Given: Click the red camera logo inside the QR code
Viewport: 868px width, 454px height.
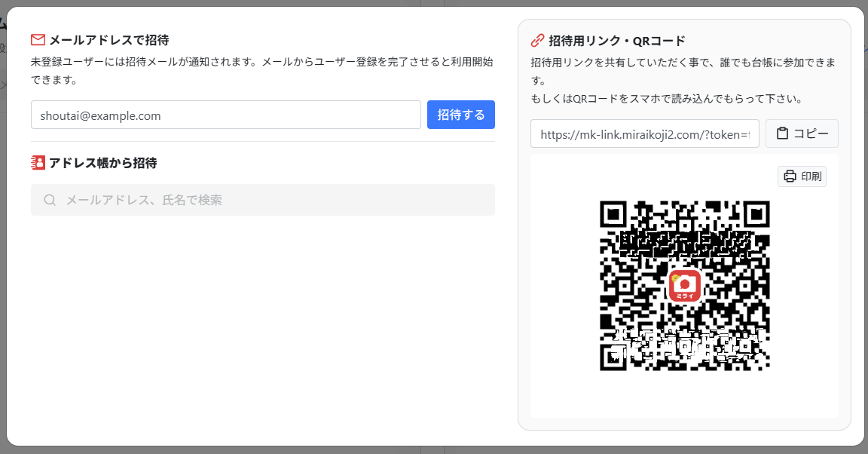Looking at the screenshot, I should pyautogui.click(x=685, y=285).
